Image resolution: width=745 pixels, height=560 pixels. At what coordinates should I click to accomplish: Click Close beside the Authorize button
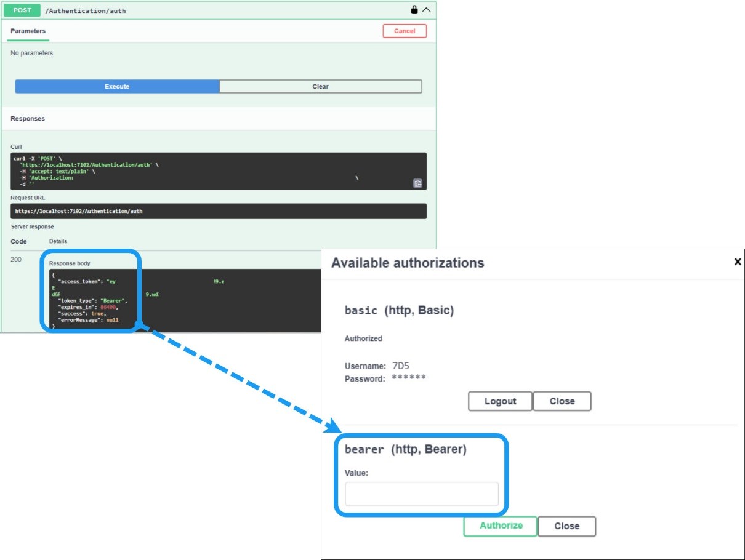pyautogui.click(x=566, y=526)
